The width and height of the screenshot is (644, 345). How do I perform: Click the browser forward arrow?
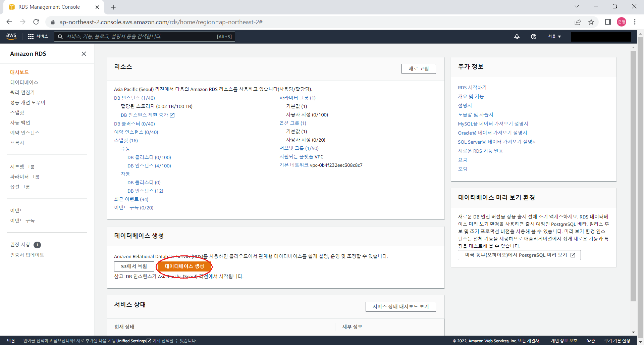pos(22,22)
